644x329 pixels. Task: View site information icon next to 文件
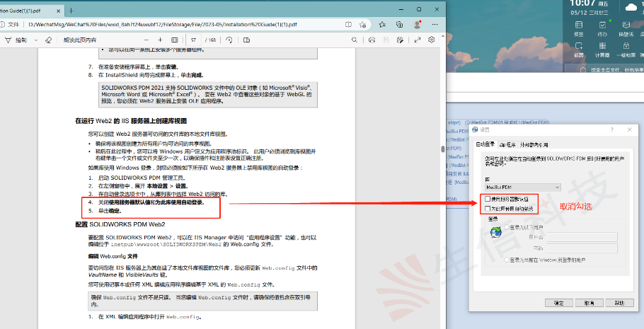coord(1,25)
